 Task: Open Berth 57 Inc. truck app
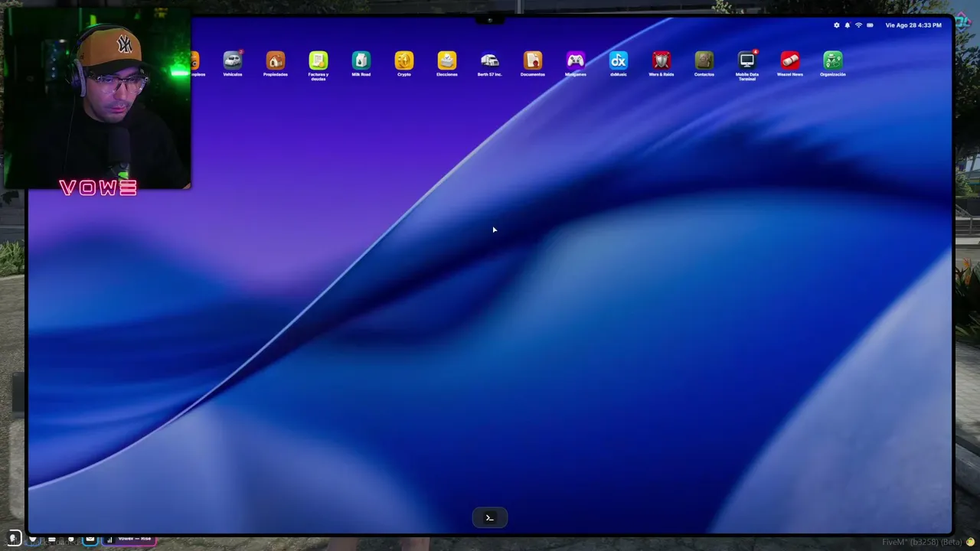click(x=490, y=60)
